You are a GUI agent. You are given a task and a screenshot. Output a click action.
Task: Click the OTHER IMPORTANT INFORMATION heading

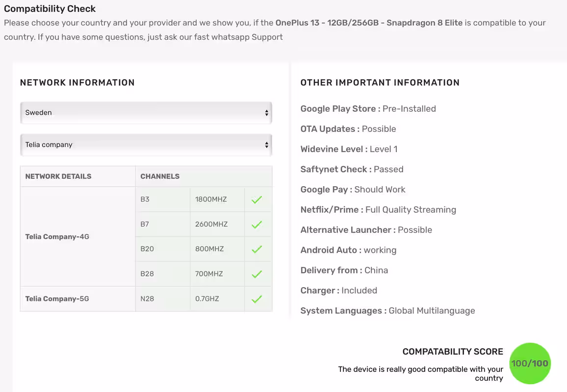point(380,83)
